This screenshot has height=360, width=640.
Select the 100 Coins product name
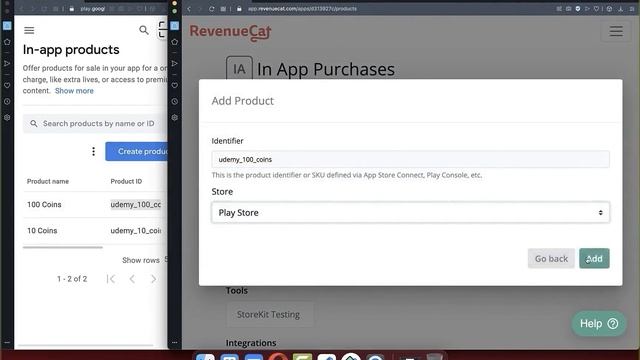point(44,204)
